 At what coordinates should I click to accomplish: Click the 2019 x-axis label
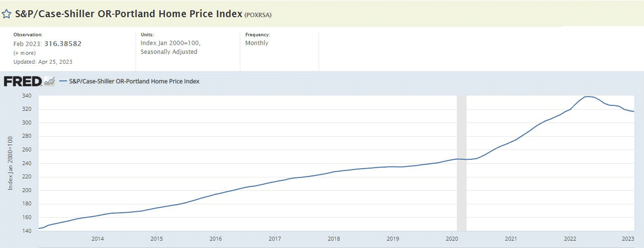tap(392, 239)
